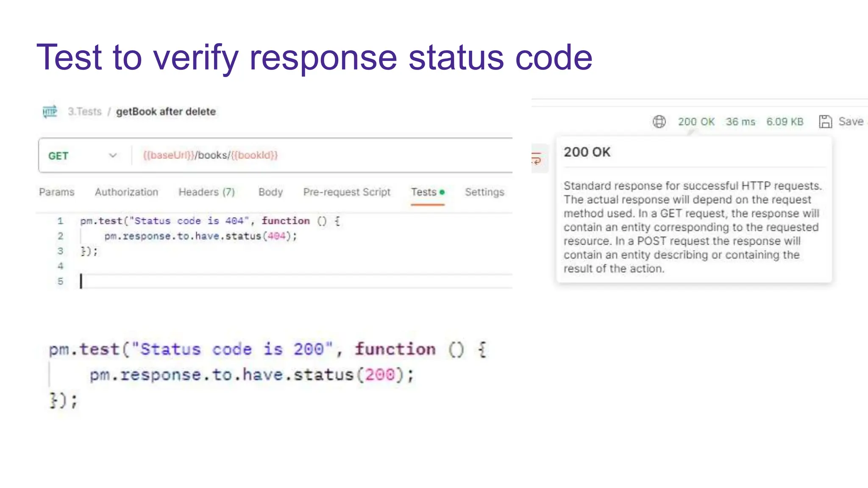
Task: Click the {{baseUrl}} variable in the URL
Action: [169, 155]
